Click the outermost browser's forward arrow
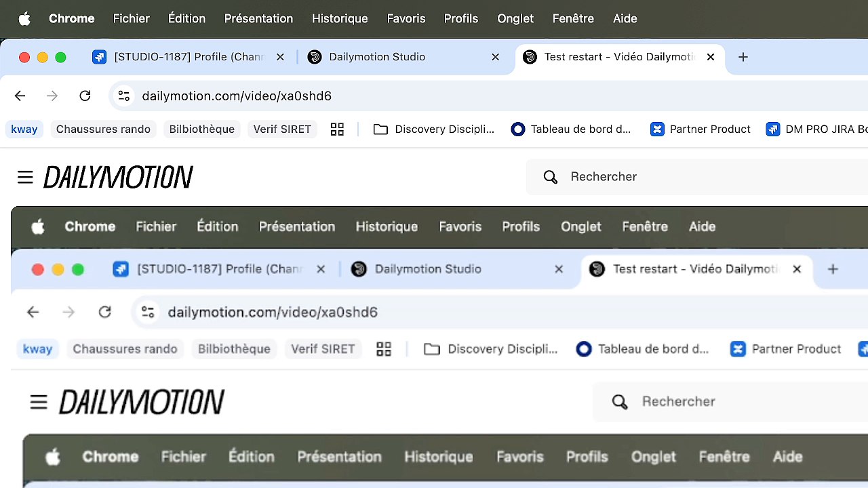868x488 pixels. pos(52,96)
